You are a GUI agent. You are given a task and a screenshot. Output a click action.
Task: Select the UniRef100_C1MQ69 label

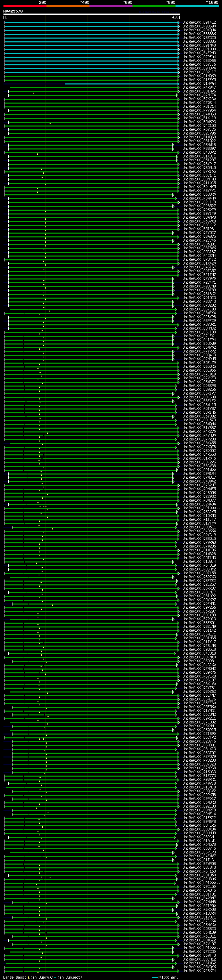(x=199, y=76)
